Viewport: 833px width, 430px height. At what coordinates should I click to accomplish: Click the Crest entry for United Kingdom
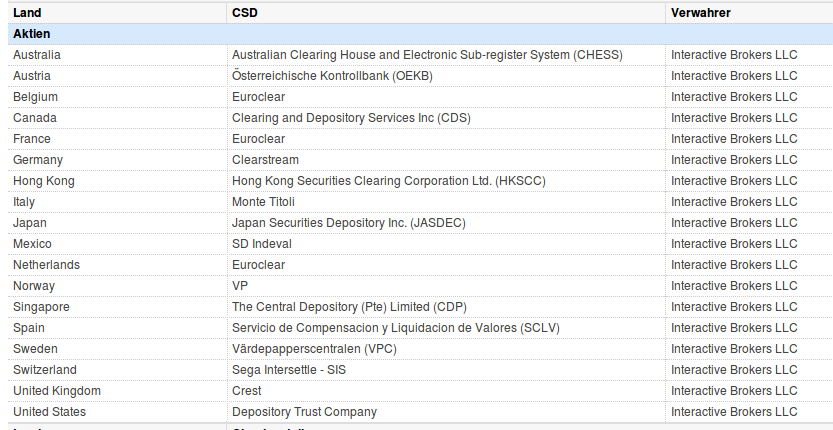247,391
